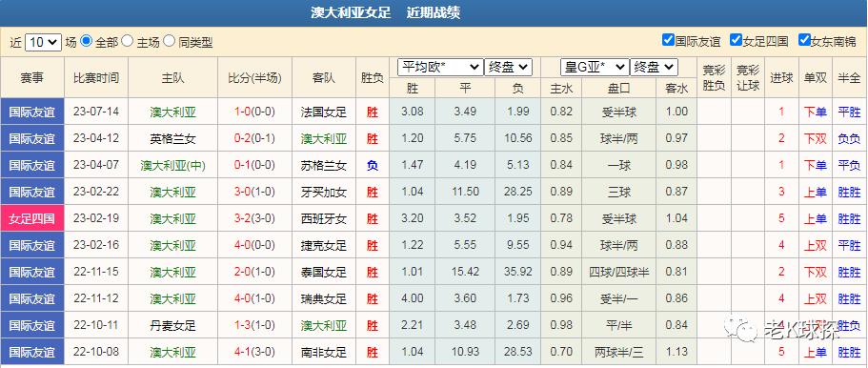Select the 同类型 radio button
The height and width of the screenshot is (368, 868).
[x=169, y=40]
